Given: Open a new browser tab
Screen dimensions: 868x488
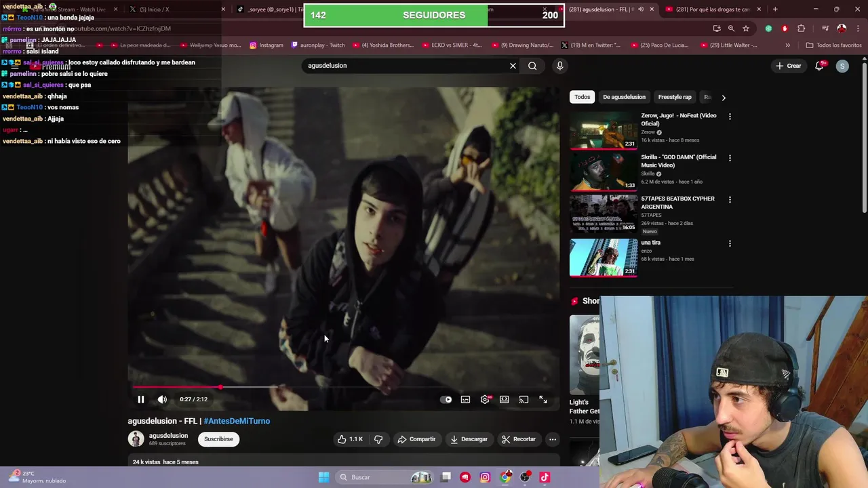Looking at the screenshot, I should 775,9.
